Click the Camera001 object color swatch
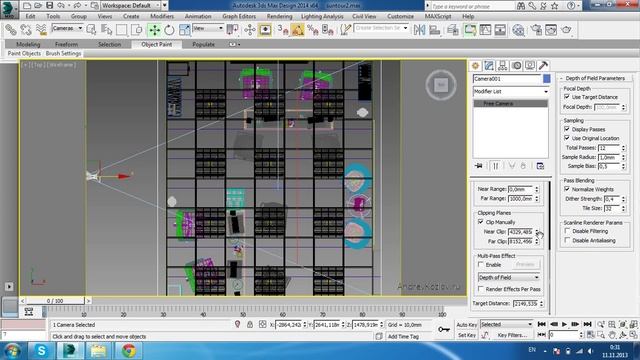640x360 pixels. click(x=547, y=78)
